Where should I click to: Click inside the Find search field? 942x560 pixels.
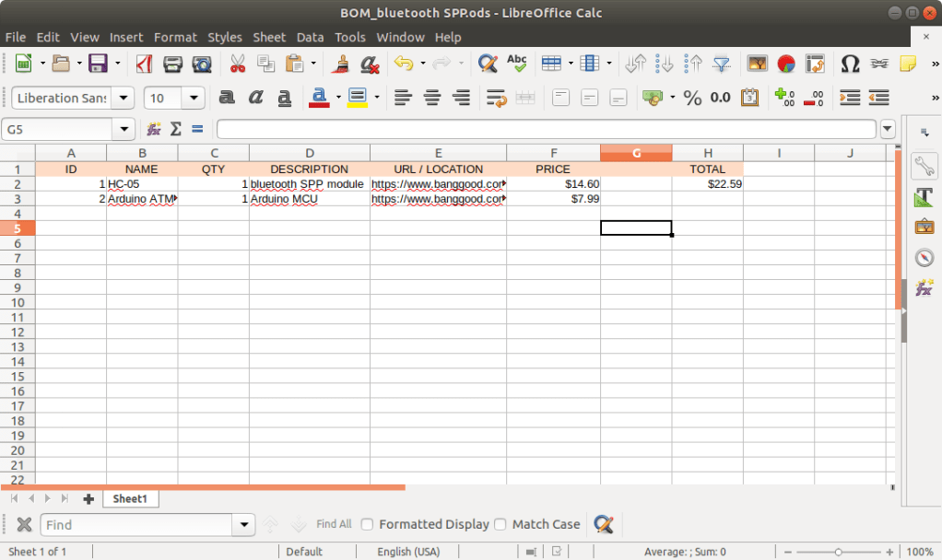coord(138,525)
